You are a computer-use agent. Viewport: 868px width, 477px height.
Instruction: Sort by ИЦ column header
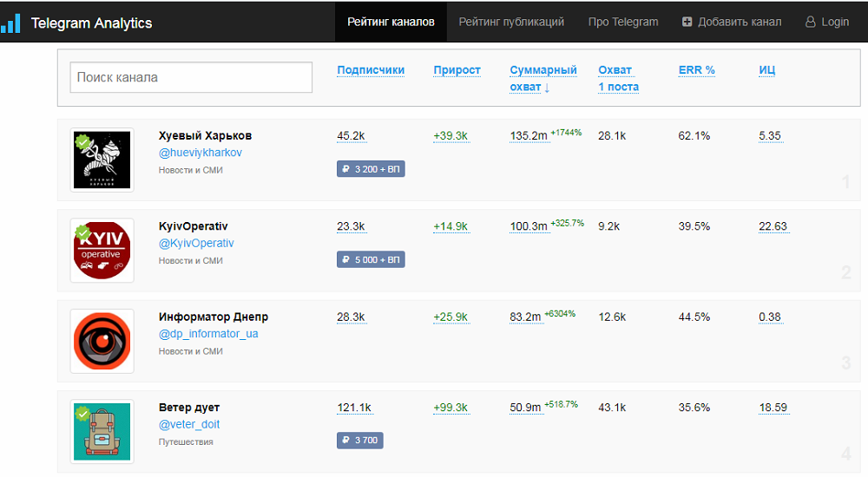coord(766,70)
